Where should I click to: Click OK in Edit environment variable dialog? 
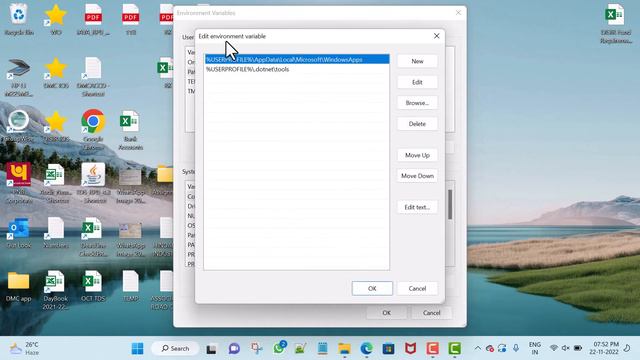pos(372,289)
